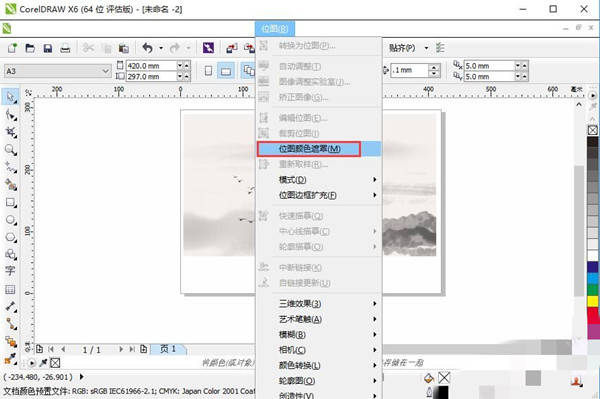Toggle landscape page orientation
The width and height of the screenshot is (600, 399).
[226, 71]
